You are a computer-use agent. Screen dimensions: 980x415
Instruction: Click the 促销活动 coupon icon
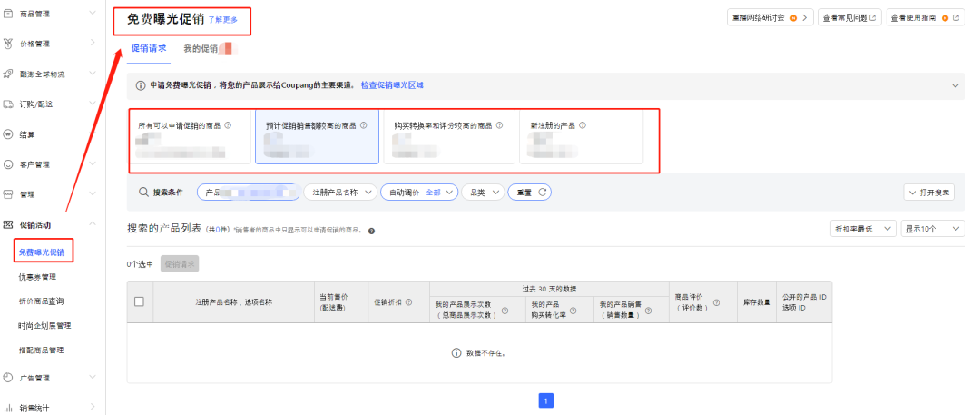(8, 224)
